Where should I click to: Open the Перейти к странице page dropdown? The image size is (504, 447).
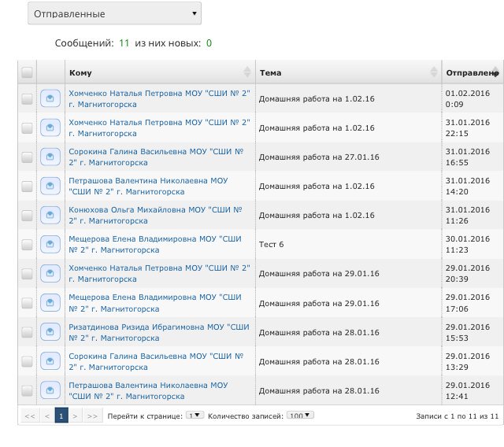(195, 416)
